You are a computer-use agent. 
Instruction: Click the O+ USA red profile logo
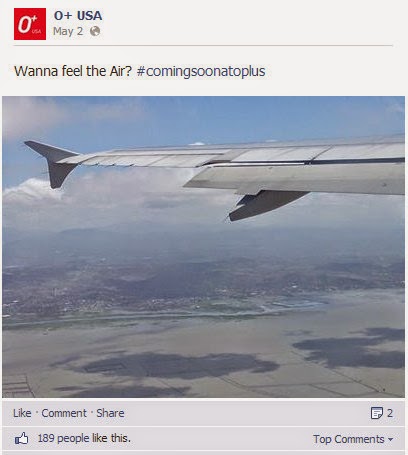pos(30,24)
